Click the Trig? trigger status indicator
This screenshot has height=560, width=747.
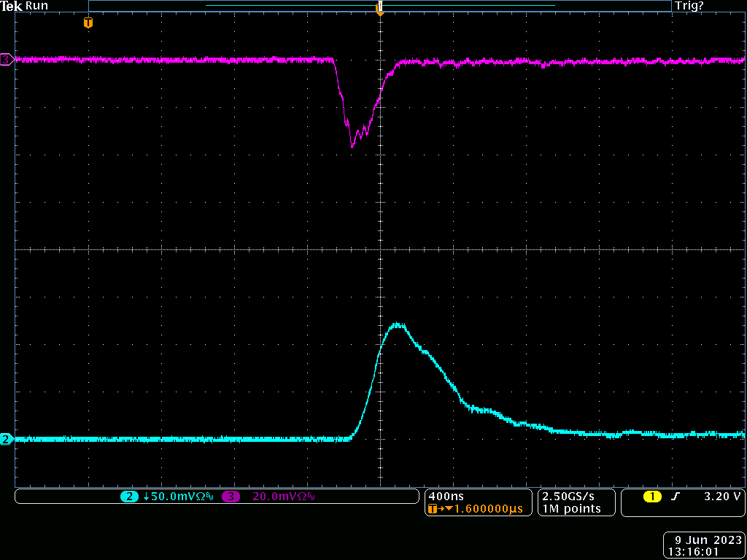tap(689, 6)
